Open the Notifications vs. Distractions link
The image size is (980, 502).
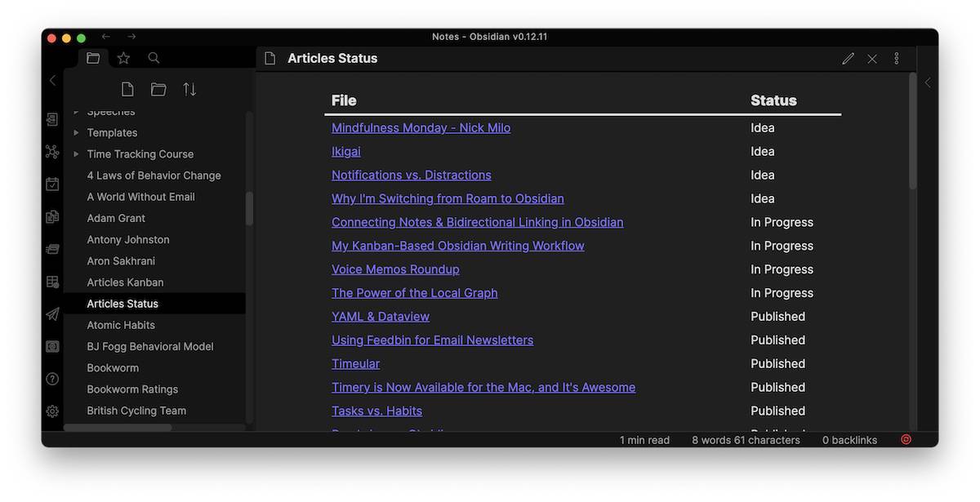[x=412, y=175]
